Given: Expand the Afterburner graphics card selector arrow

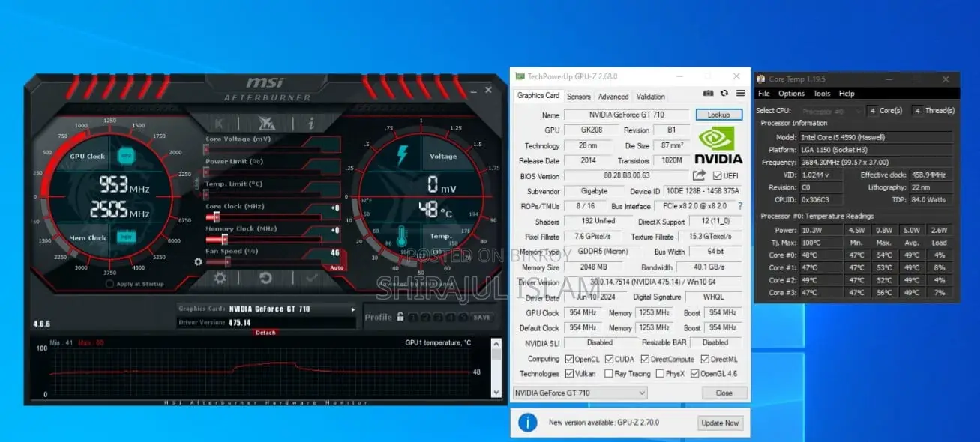Looking at the screenshot, I should click(x=353, y=309).
